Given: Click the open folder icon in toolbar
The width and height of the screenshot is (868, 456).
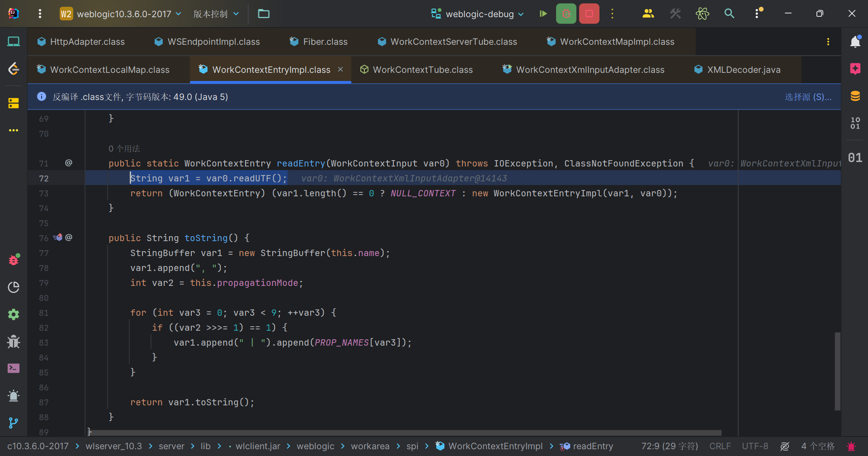Looking at the screenshot, I should pyautogui.click(x=264, y=14).
